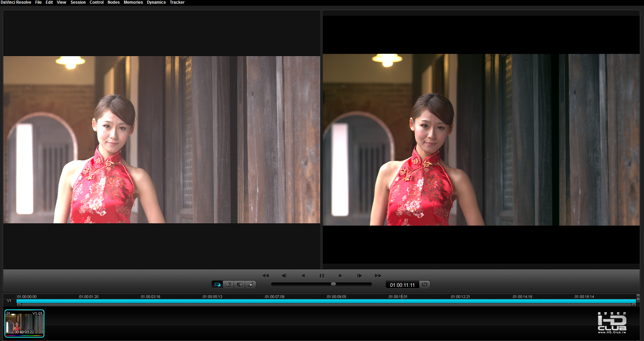Click timeline ruler at 01:00:07:09
644x341 pixels.
tap(275, 297)
